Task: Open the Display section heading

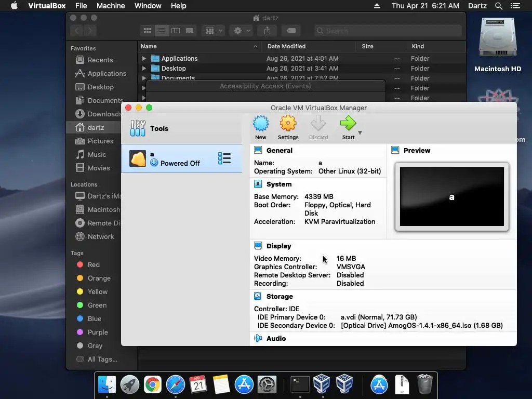Action: pos(278,246)
